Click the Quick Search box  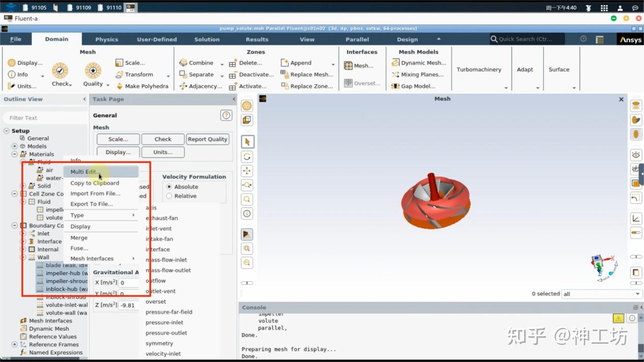click(x=527, y=39)
